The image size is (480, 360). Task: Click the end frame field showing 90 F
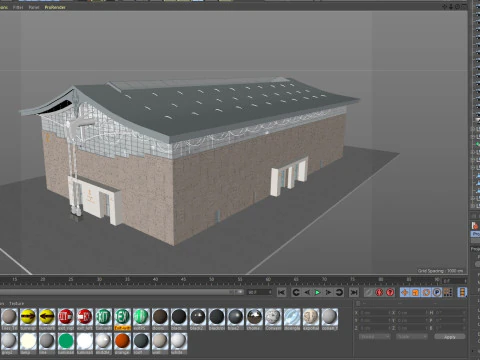point(259,292)
